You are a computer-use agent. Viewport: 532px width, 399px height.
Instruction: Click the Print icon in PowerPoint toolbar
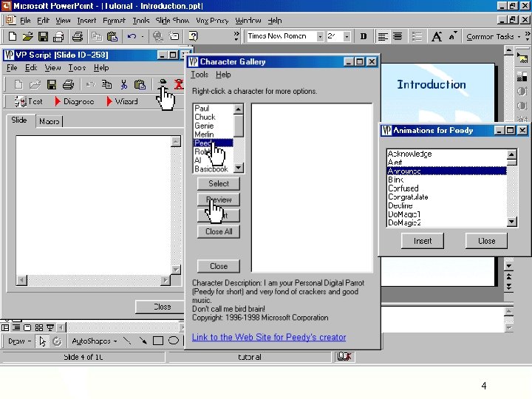coord(78,36)
